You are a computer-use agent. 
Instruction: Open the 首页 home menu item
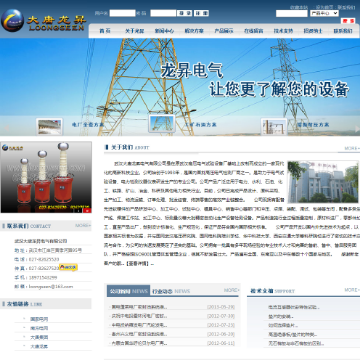[x=105, y=31]
